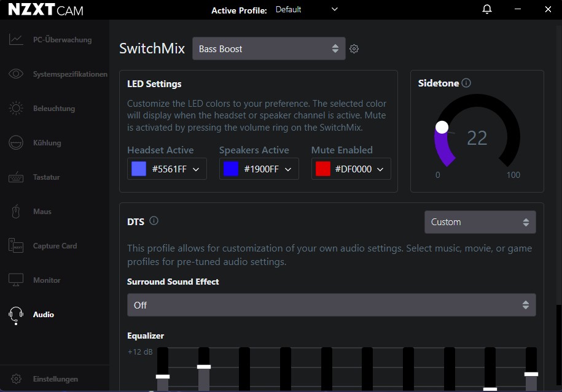Image resolution: width=562 pixels, height=392 pixels.
Task: Click the Sidetone value 22
Action: (477, 138)
